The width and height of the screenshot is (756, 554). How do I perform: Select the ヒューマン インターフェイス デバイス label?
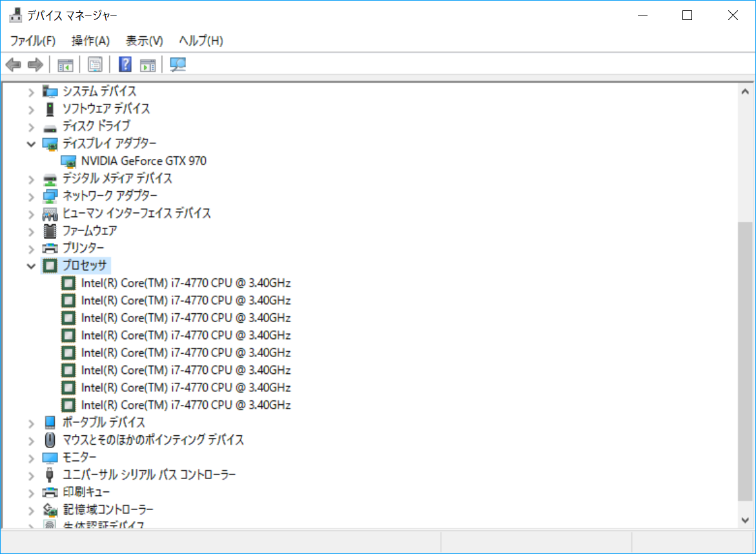coord(136,214)
